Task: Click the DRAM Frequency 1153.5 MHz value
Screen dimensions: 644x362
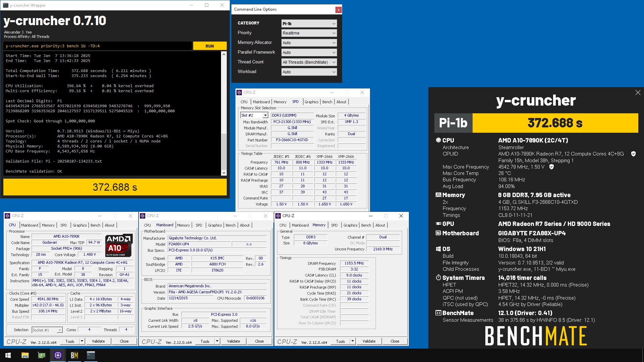Action: (354, 263)
